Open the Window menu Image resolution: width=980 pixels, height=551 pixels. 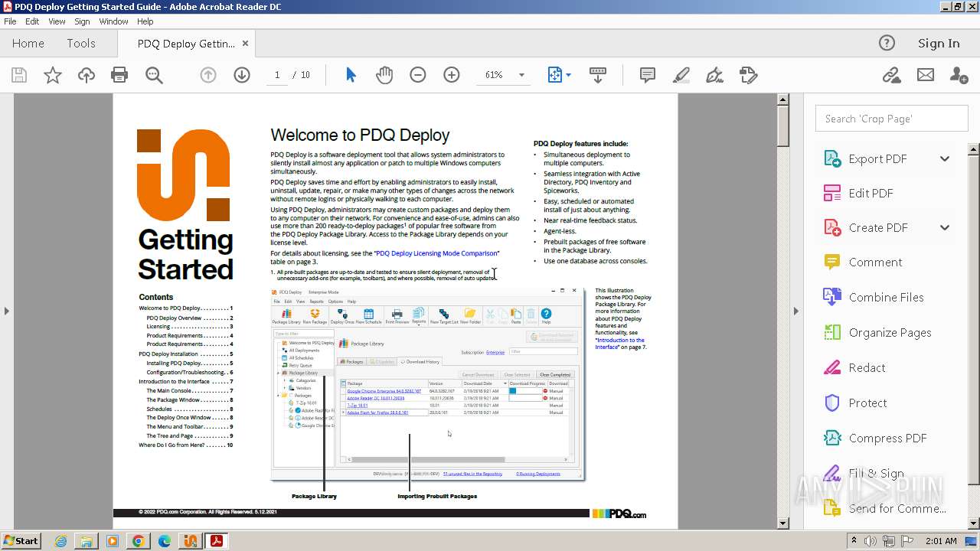[x=113, y=21]
